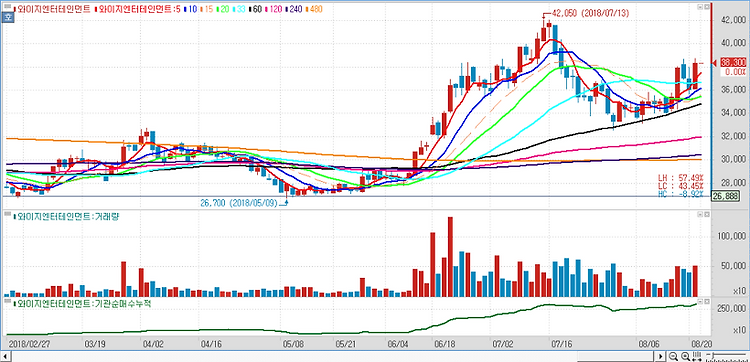Click the 42,000 price axis label
The width and height of the screenshot is (750, 362).
[x=734, y=20]
